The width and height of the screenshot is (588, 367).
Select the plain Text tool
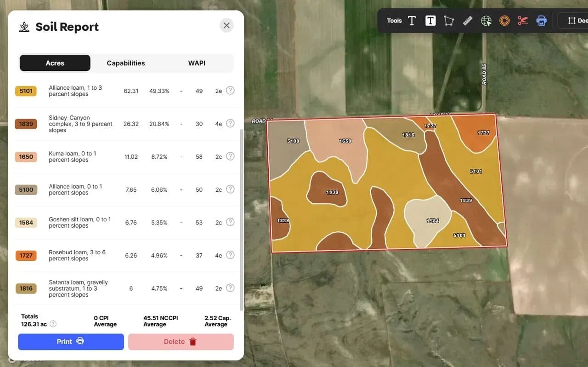click(412, 21)
